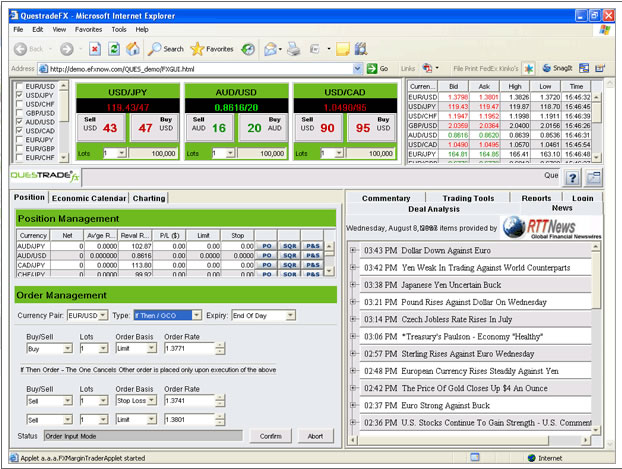Open the order Type If Then / OCO dropdown
The width and height of the screenshot is (622, 469).
196,315
